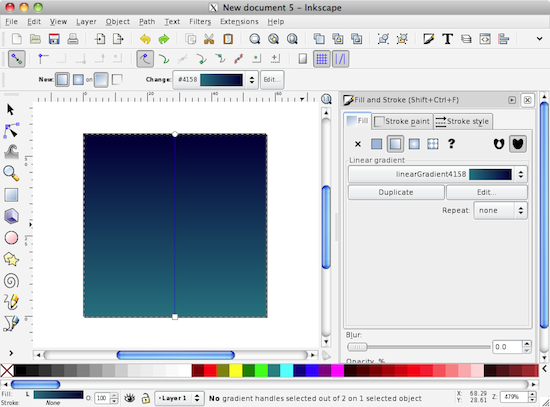Redo the last undone action
This screenshot has width=550, height=407.
pos(164,39)
